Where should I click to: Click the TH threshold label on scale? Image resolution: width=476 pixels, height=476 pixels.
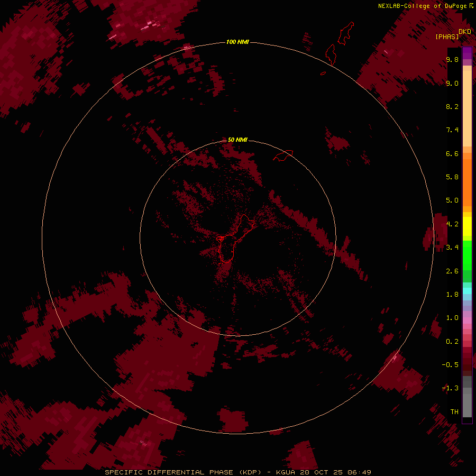[x=454, y=412]
